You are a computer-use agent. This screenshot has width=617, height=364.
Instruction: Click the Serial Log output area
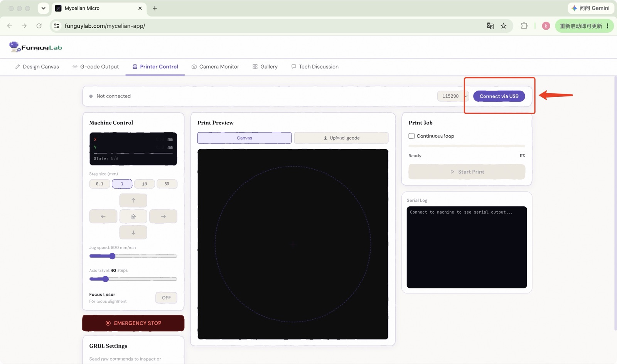[467, 247]
